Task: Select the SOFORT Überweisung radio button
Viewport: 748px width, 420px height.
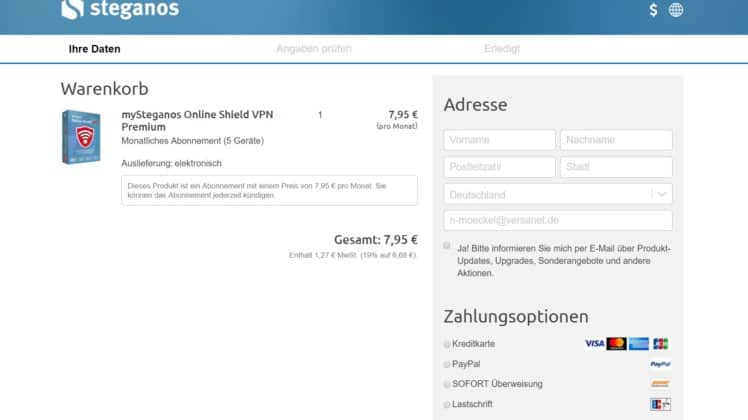Action: click(447, 384)
